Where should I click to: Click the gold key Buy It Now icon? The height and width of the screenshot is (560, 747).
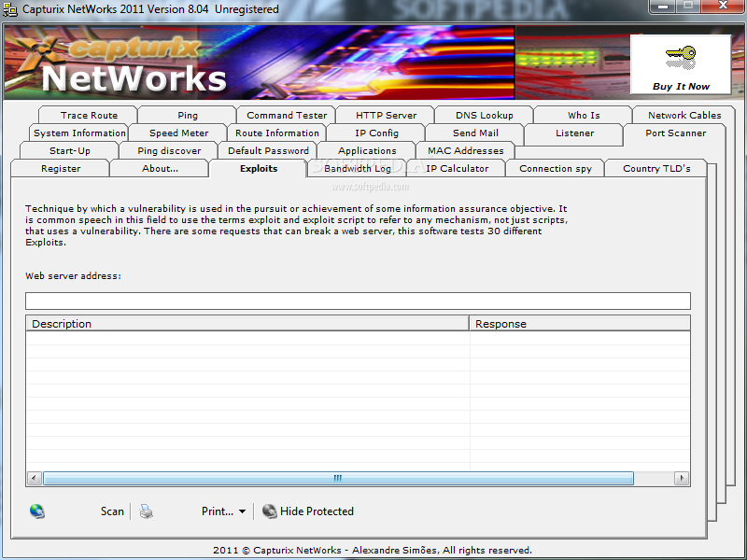point(681,57)
